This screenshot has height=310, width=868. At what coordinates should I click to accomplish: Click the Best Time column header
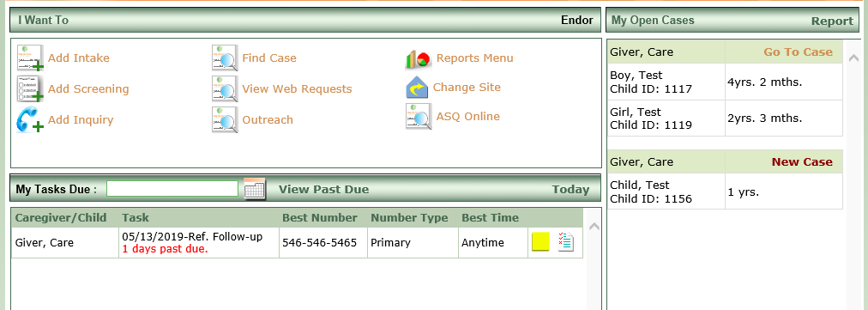point(491,218)
